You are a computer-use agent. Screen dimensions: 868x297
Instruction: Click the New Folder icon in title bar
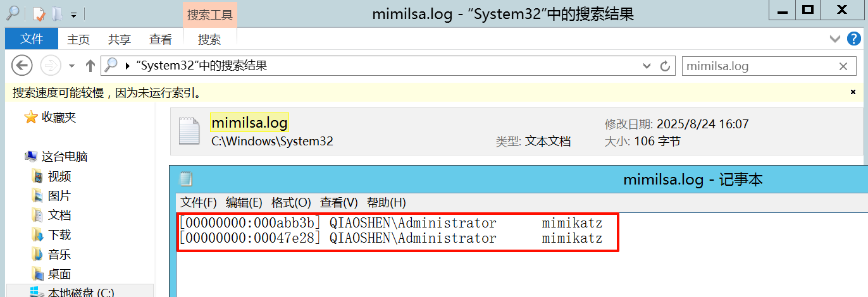coord(56,13)
